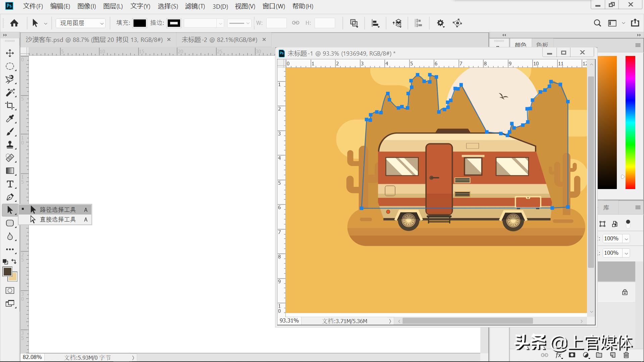Open the stroke width dropdown arrow

coord(220,23)
